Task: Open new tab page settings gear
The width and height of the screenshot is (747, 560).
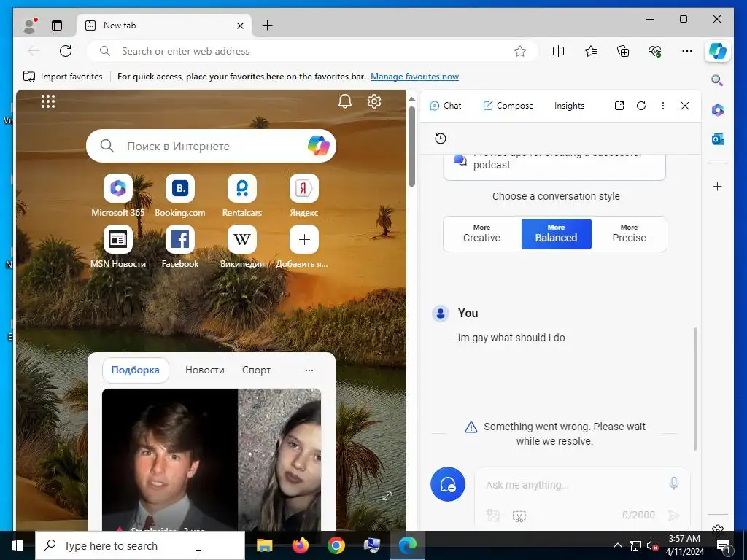Action: (x=374, y=101)
